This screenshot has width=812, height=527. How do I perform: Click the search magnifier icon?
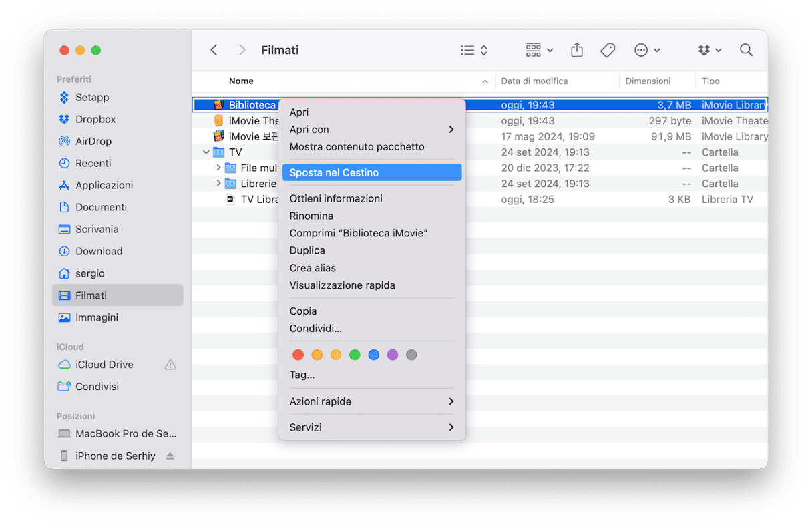pos(746,50)
